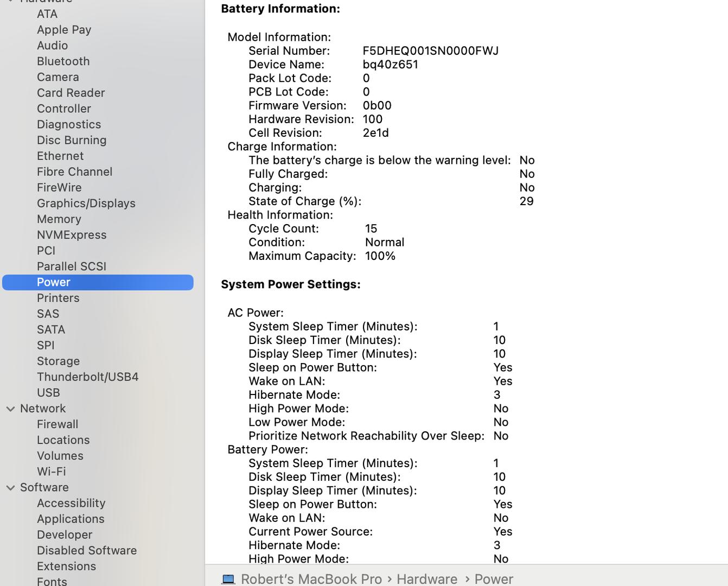Click the Model Information label
Viewport: 728px width, 586px height.
(279, 37)
